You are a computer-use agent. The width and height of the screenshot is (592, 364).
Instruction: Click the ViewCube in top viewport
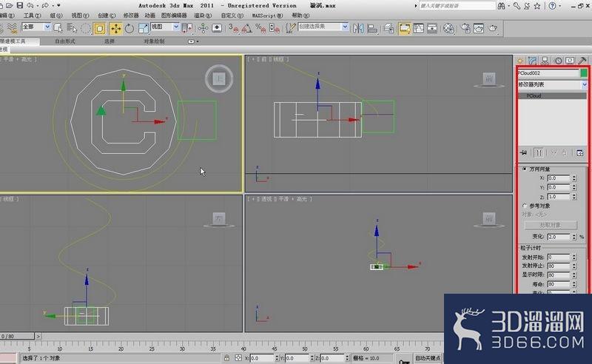click(x=219, y=78)
